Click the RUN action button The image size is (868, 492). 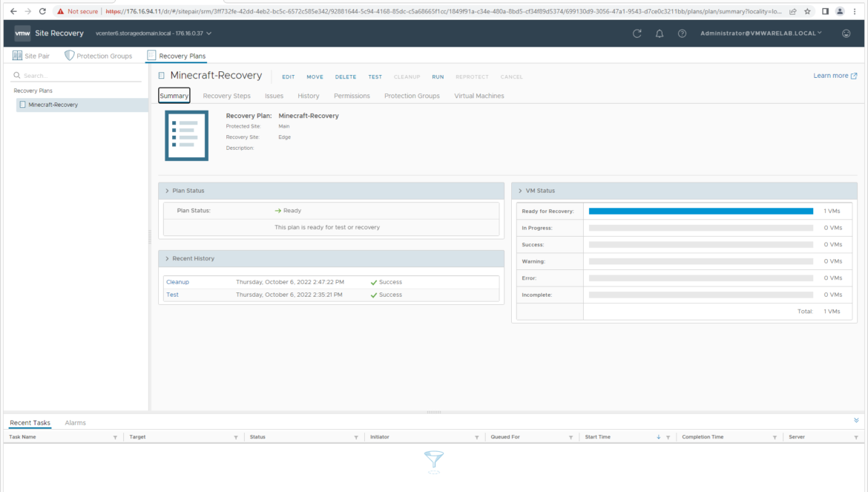click(438, 77)
